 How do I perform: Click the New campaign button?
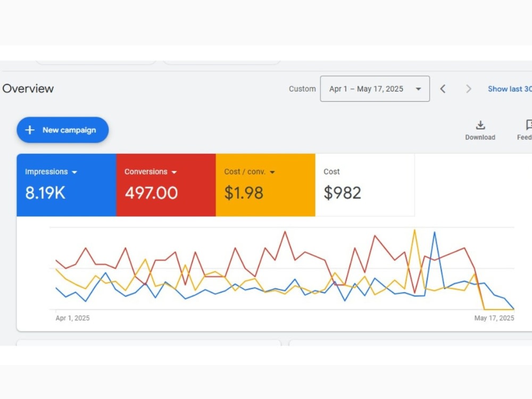[x=63, y=130]
